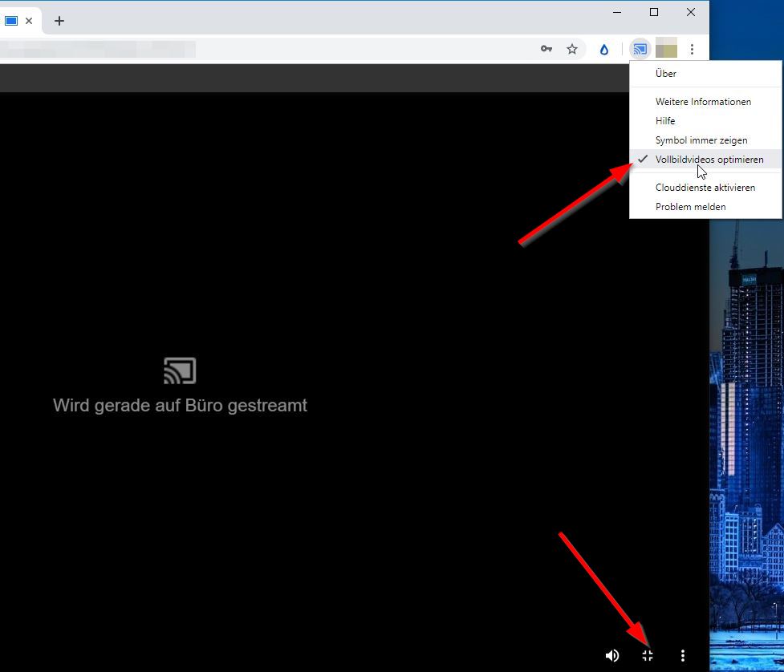Select 'Über' from the Cast menu
Image resolution: width=784 pixels, height=672 pixels.
665,74
